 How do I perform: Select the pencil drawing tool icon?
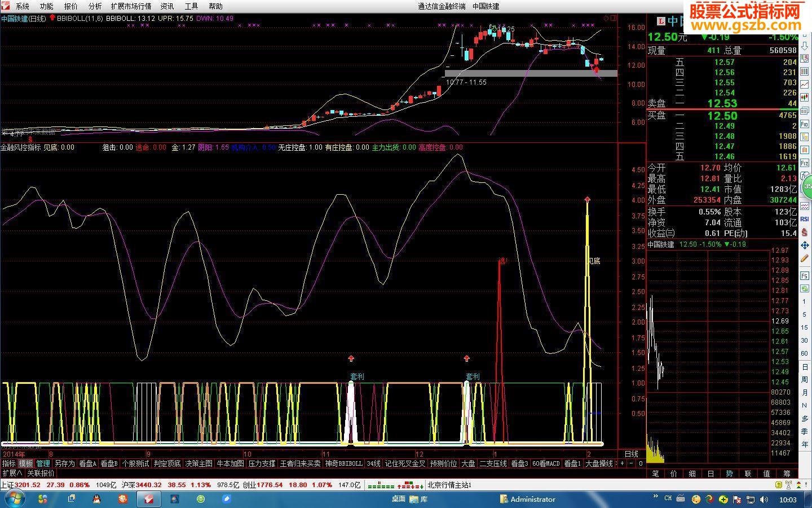click(805, 259)
